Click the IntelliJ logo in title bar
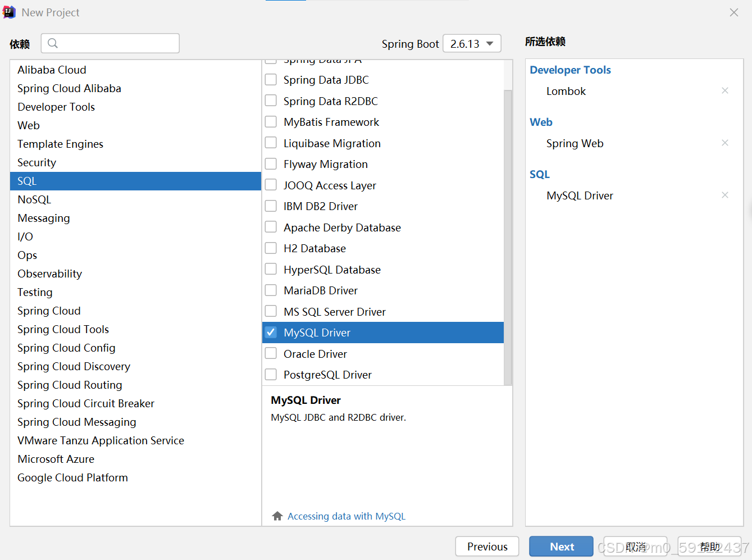Viewport: 752px width, 560px height. pyautogui.click(x=9, y=12)
